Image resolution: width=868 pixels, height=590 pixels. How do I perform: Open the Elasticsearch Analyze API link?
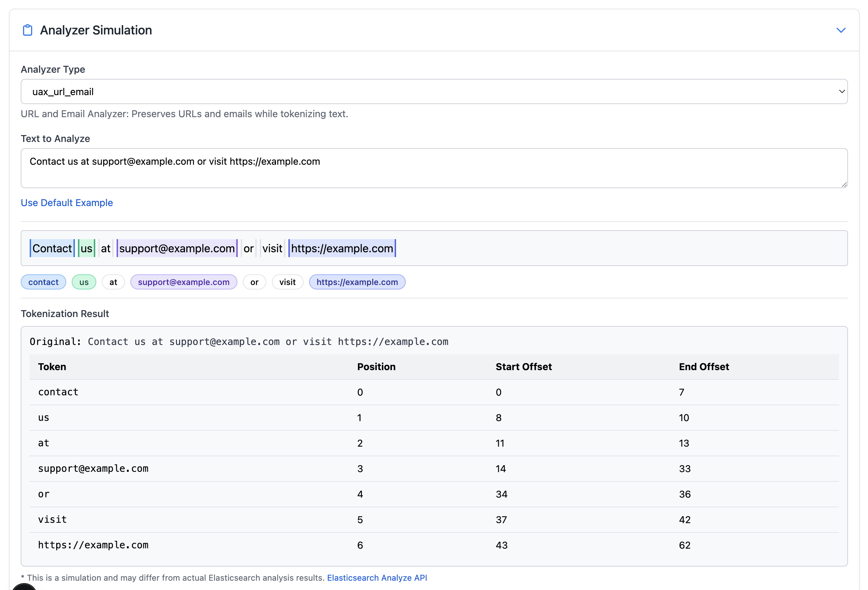coord(376,577)
